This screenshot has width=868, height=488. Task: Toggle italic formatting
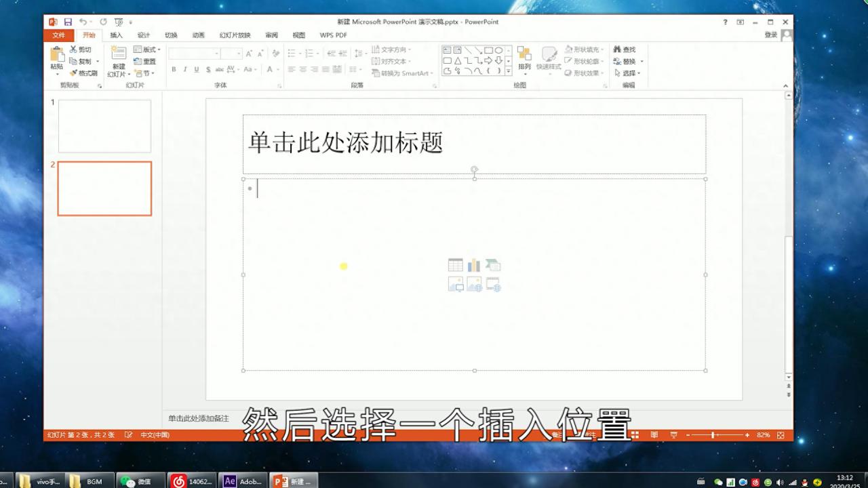pyautogui.click(x=184, y=68)
